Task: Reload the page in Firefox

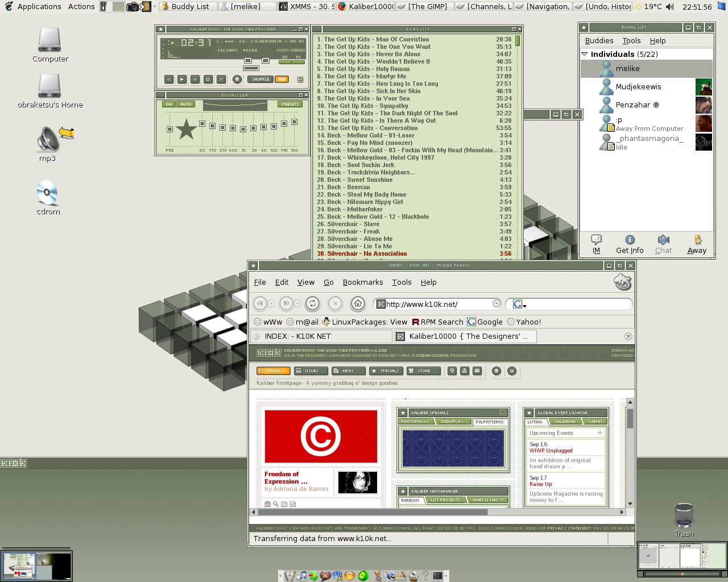Action: click(x=312, y=304)
